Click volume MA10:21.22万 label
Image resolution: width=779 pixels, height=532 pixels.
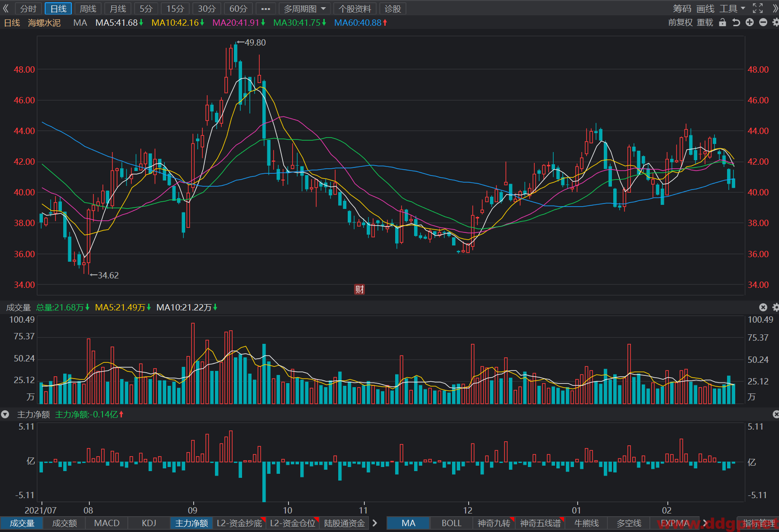(187, 307)
